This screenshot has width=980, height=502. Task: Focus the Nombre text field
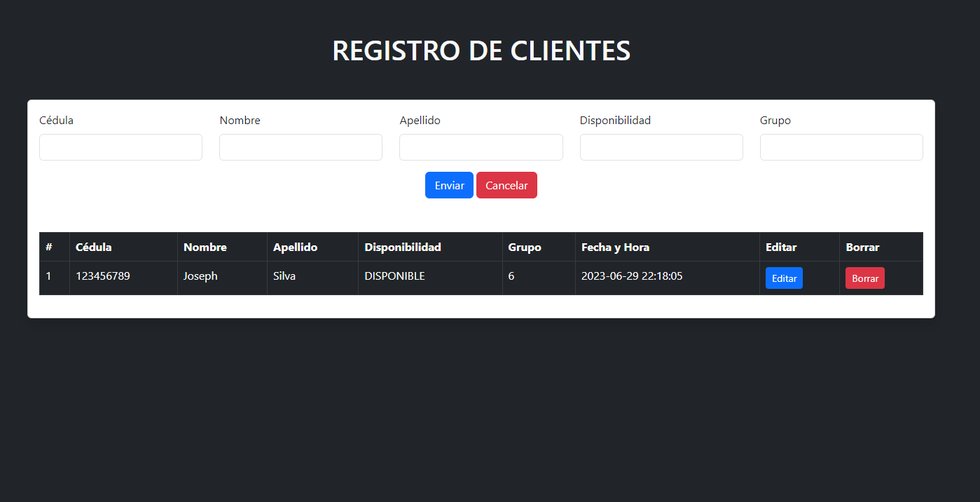click(301, 147)
